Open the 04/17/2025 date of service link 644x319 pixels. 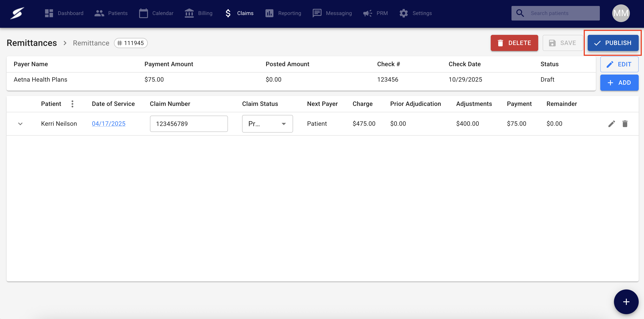(x=108, y=124)
